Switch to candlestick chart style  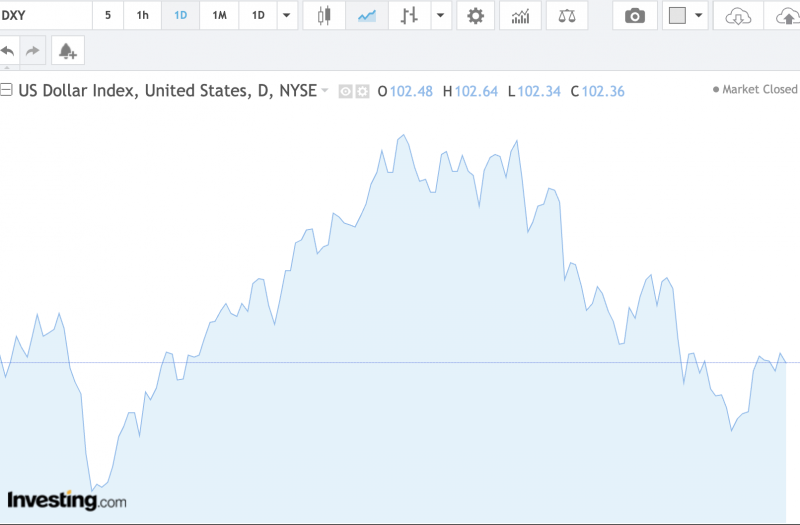pyautogui.click(x=323, y=16)
